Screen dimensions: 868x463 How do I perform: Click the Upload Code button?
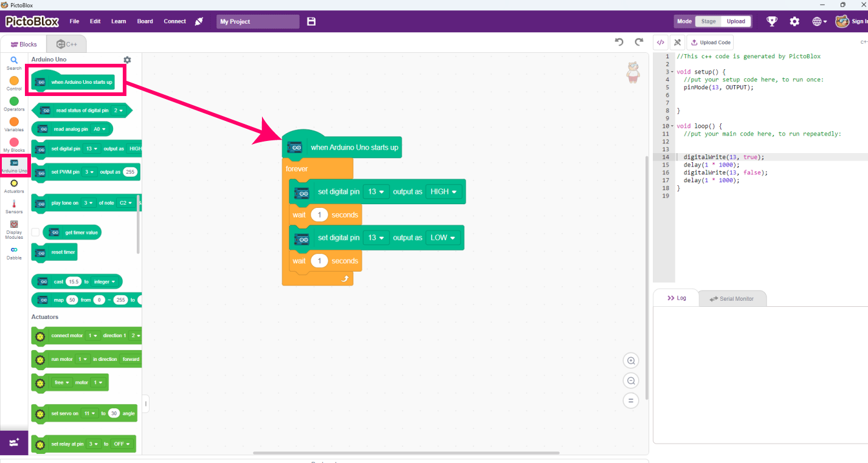(710, 43)
